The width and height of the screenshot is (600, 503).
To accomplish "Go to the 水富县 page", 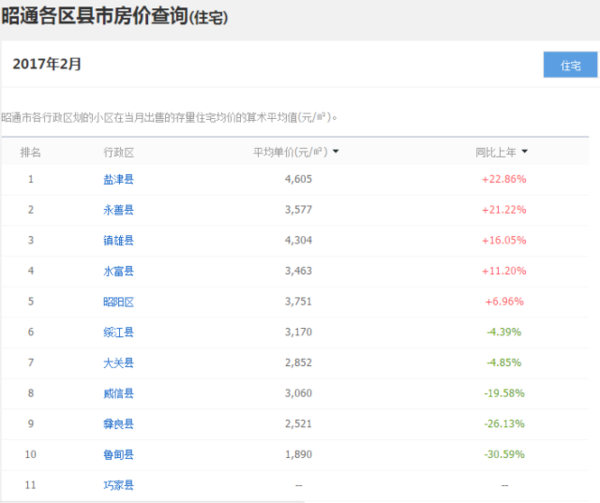I will [x=118, y=271].
